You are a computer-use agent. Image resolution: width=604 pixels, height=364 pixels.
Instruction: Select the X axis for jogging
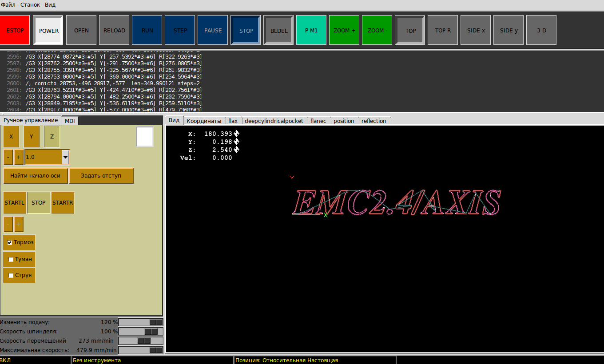[11, 137]
